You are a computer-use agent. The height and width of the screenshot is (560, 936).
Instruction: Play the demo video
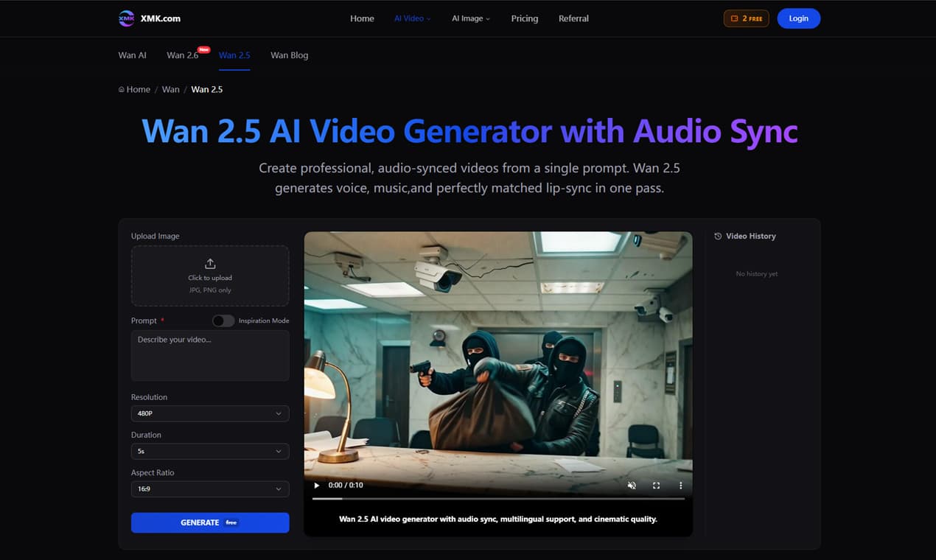[316, 485]
